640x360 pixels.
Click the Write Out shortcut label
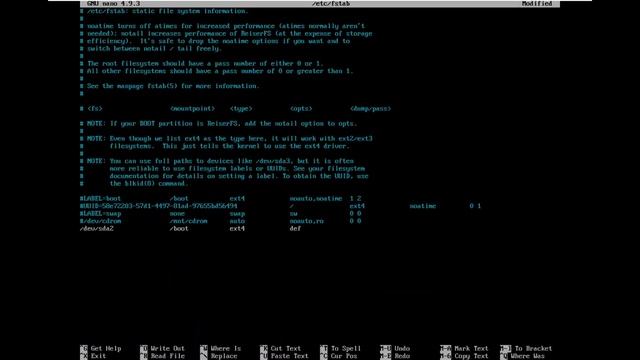[167, 349]
